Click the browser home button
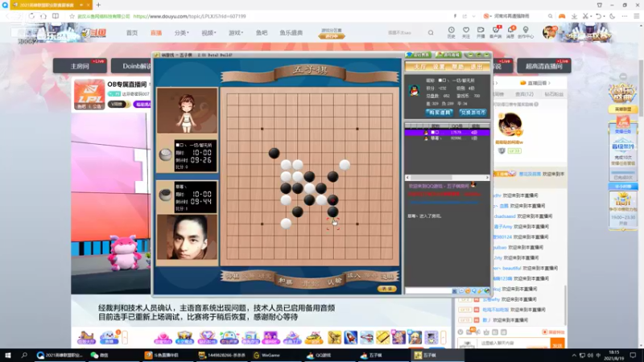 point(43,16)
